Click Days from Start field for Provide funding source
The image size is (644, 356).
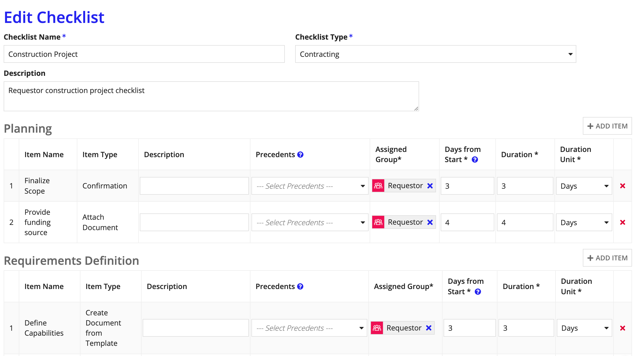(x=468, y=222)
